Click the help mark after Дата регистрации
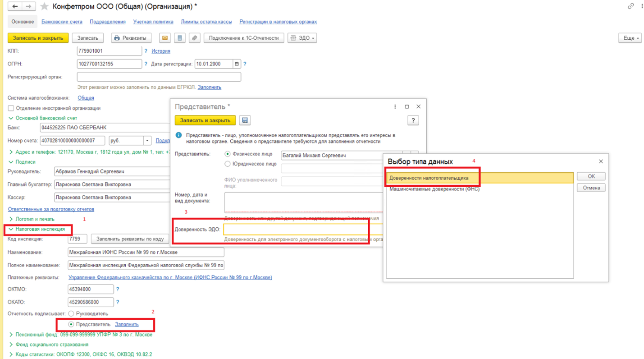 pos(245,64)
